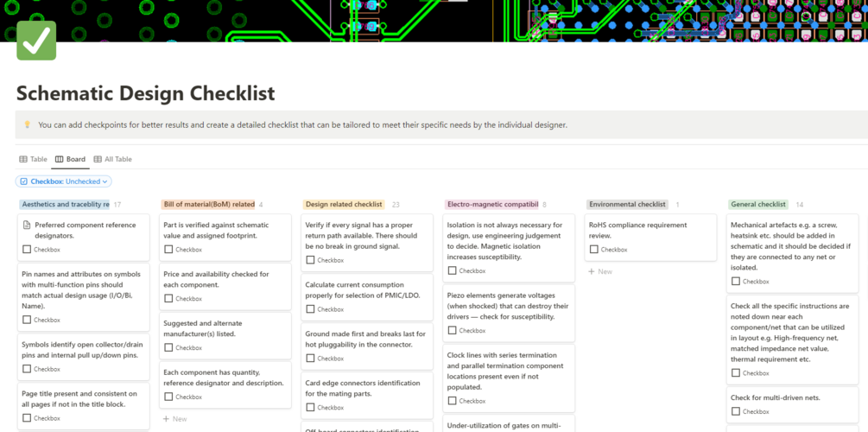This screenshot has height=432, width=868.
Task: Click the checkbox filter icon in Unchecked pill
Action: (24, 181)
